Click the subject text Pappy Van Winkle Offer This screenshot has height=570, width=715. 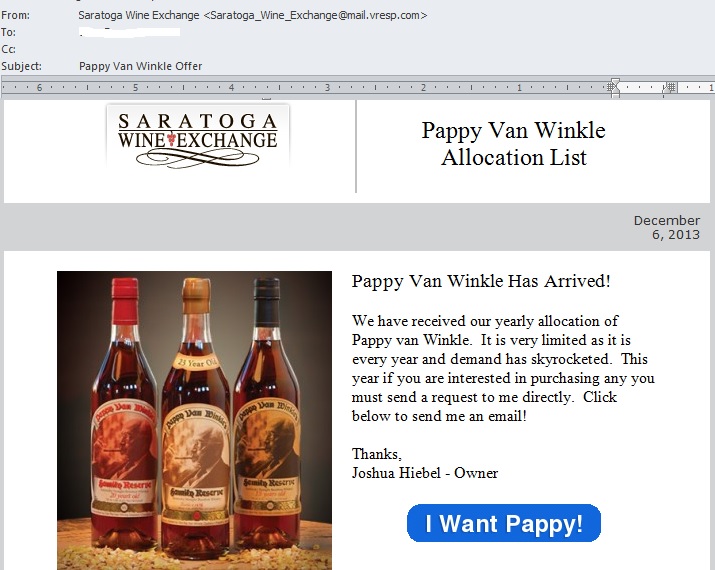coord(140,66)
